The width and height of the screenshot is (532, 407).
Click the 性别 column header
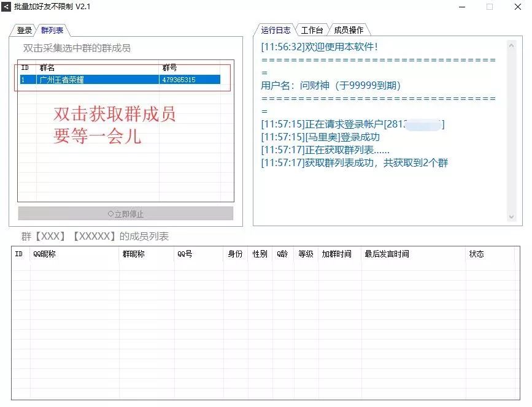tap(260, 253)
